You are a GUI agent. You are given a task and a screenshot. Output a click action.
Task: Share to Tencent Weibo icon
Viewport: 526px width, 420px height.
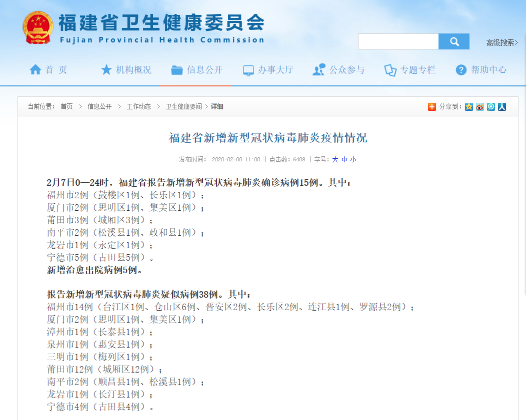(491, 106)
